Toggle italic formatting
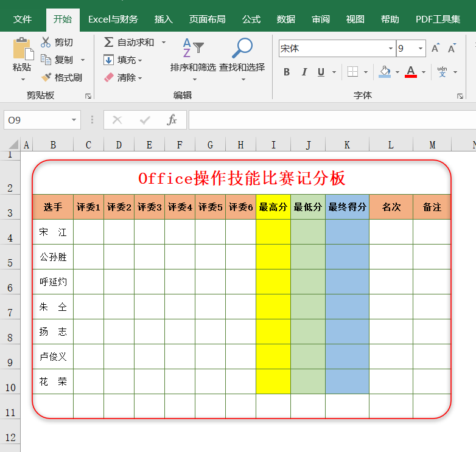The width and height of the screenshot is (476, 452). [x=304, y=72]
